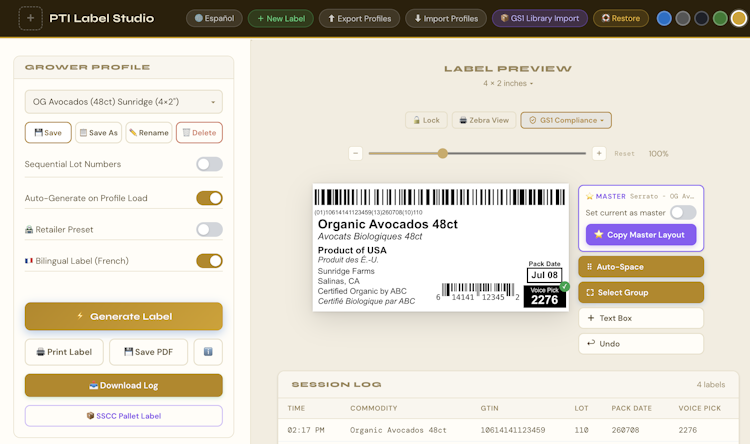
Task: Print the label with Print Label
Action: pos(64,352)
